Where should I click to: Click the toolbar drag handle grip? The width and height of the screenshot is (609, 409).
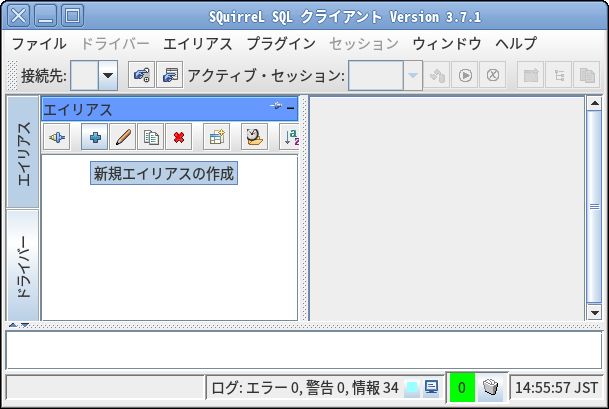12,75
